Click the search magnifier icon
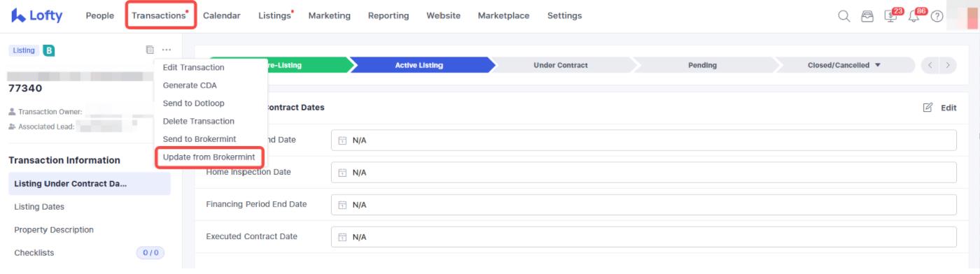 pyautogui.click(x=844, y=16)
